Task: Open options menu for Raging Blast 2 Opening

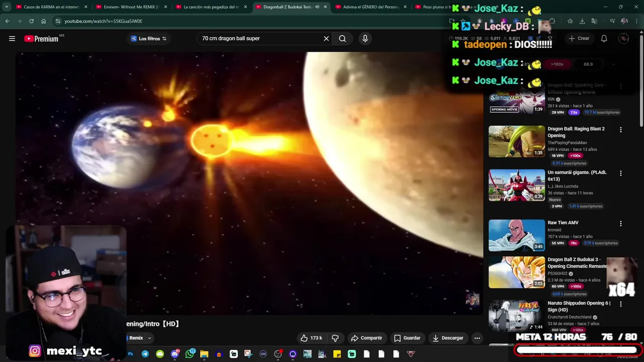Action: point(620,130)
